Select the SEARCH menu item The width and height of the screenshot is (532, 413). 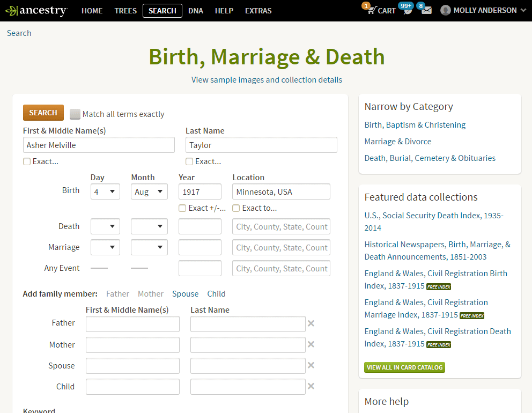pos(162,11)
